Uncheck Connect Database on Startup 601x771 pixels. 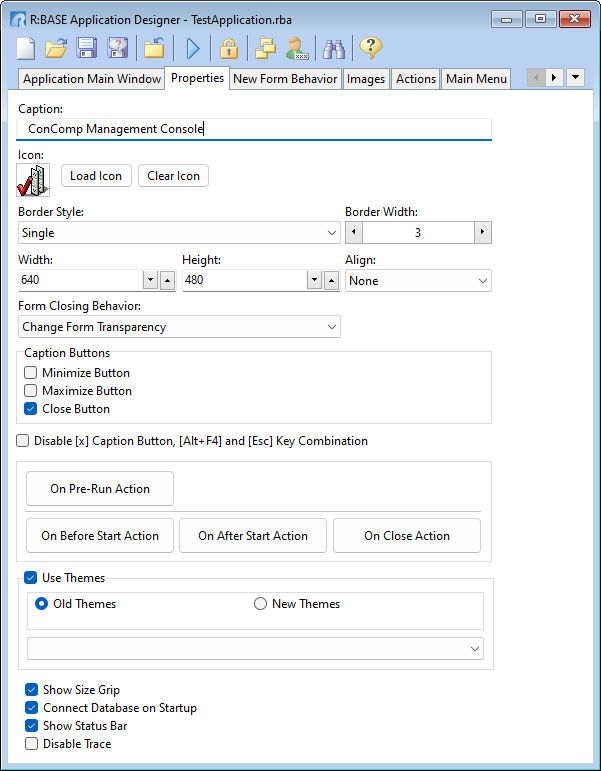click(x=31, y=708)
